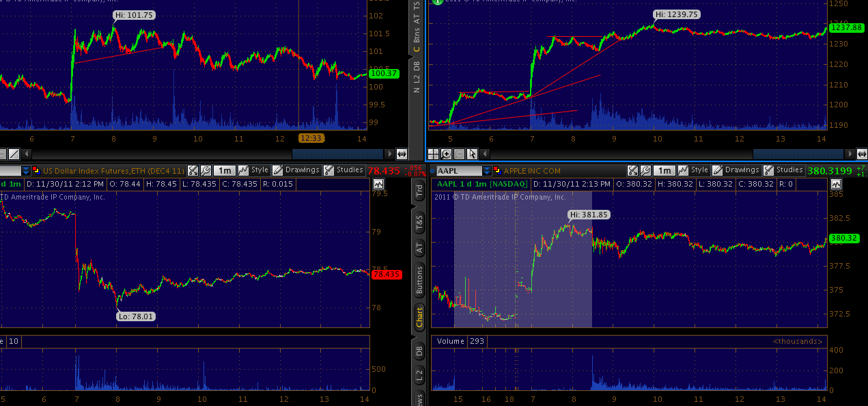Click the US Dollar Index Futures title text
This screenshot has height=406, width=868.
(113, 170)
